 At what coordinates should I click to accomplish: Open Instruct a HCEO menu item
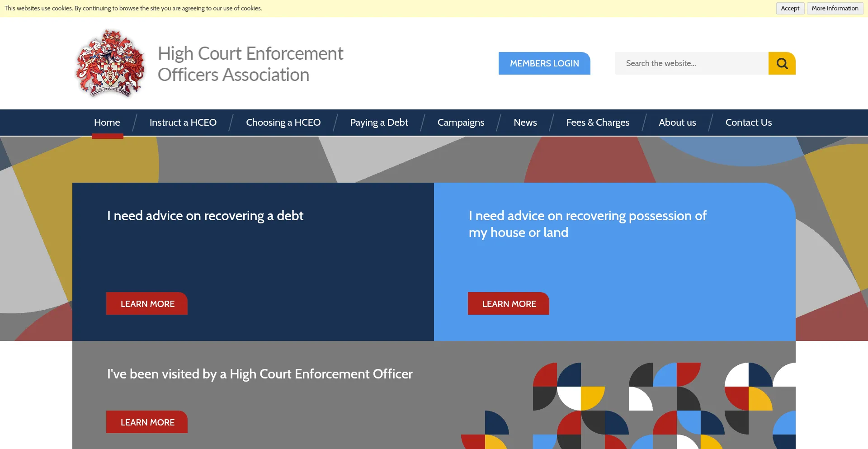click(x=183, y=123)
